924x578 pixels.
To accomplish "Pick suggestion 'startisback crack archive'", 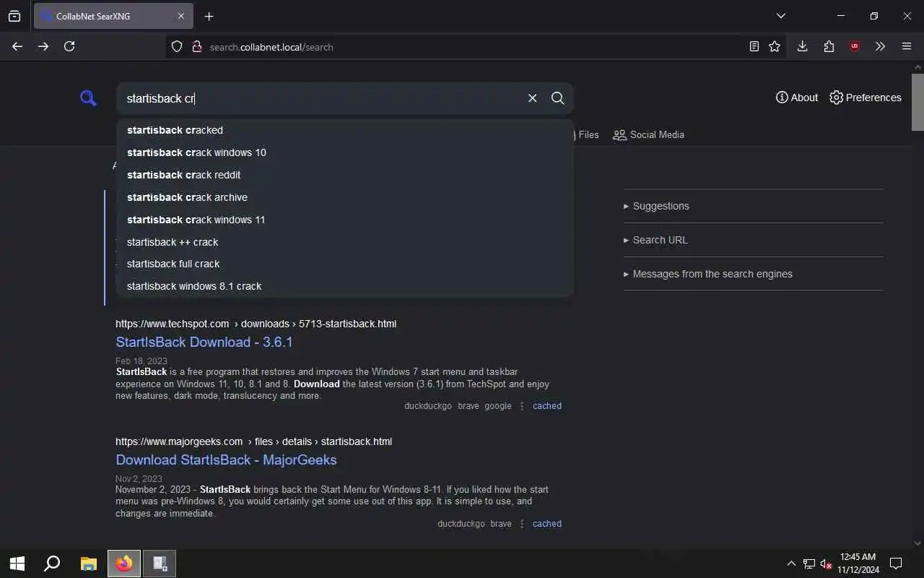I will coord(345,197).
